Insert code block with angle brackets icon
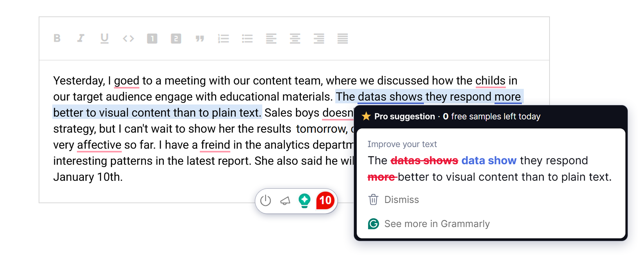This screenshot has width=644, height=262. [x=128, y=38]
